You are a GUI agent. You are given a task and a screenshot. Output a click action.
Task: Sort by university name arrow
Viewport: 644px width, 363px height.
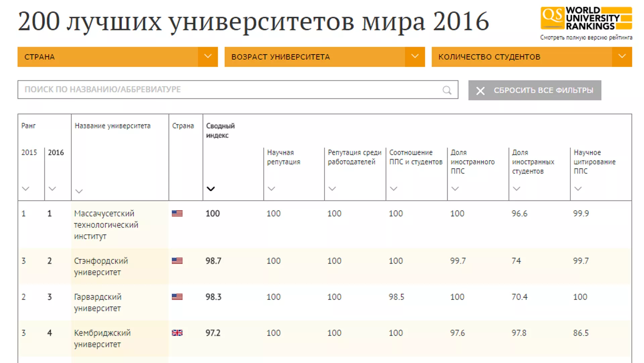[x=79, y=191]
